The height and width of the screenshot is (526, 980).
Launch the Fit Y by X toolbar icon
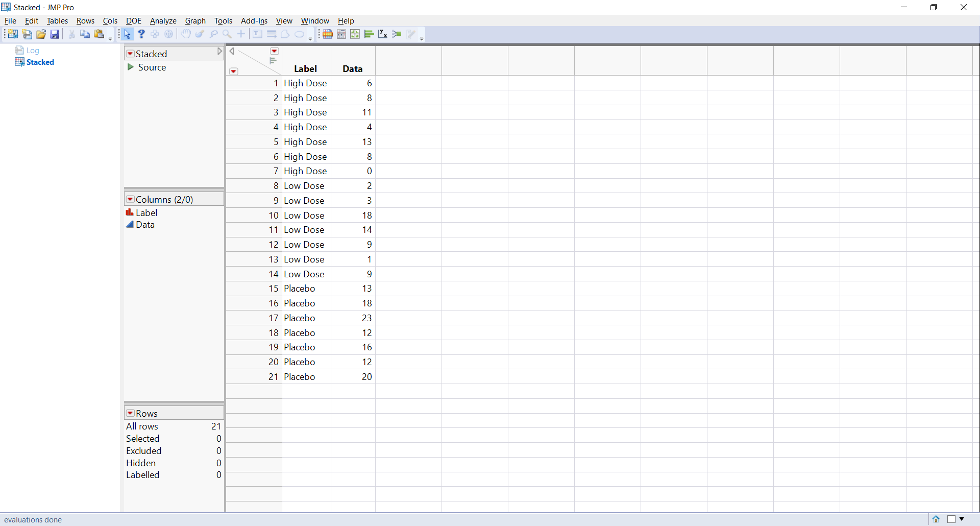pyautogui.click(x=382, y=34)
